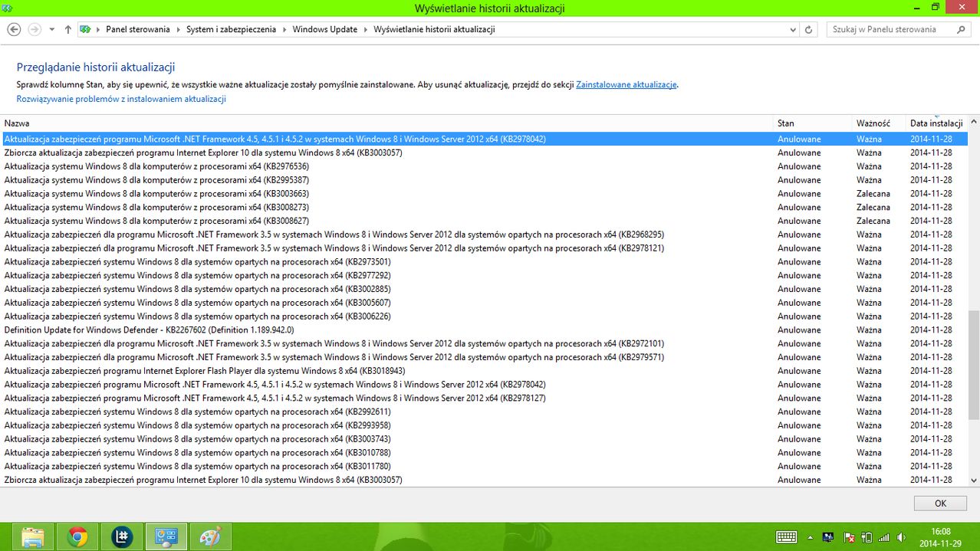The height and width of the screenshot is (551, 980).
Task: Go up one level with Up arrow
Action: click(x=68, y=29)
